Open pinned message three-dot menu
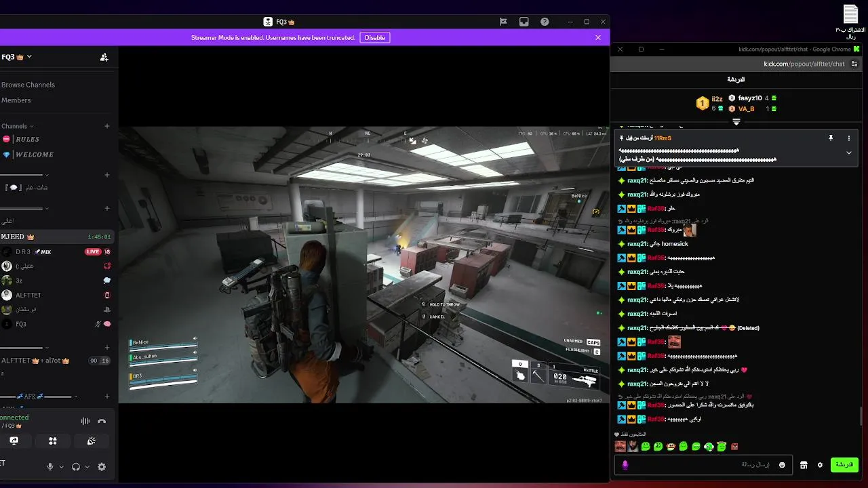Viewport: 868px width, 488px height. tap(848, 138)
